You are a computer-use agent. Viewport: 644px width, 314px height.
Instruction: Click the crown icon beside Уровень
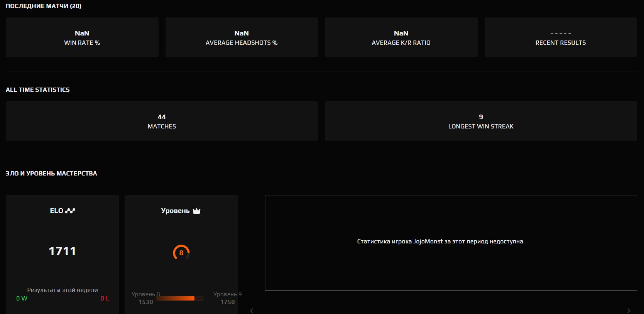196,211
